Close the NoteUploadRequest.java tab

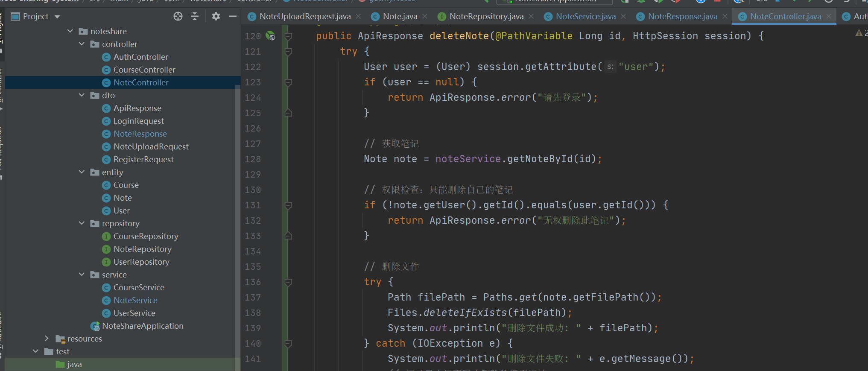click(358, 16)
